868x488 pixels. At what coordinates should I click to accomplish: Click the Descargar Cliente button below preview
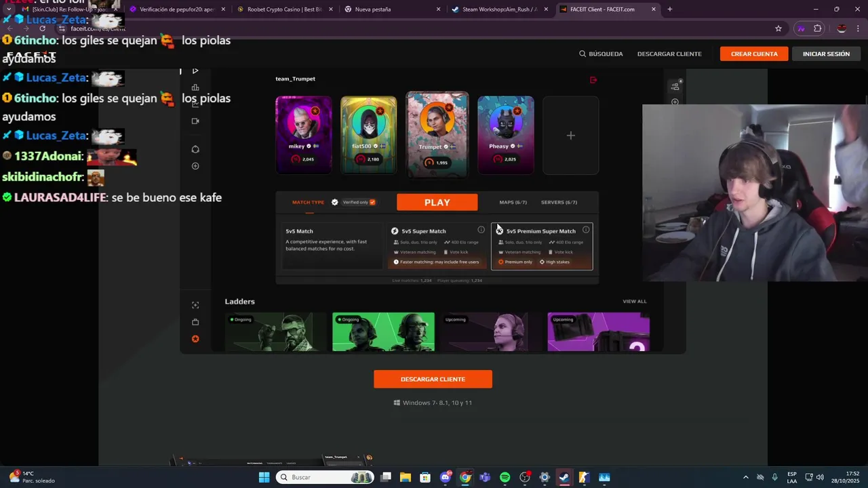pos(433,379)
